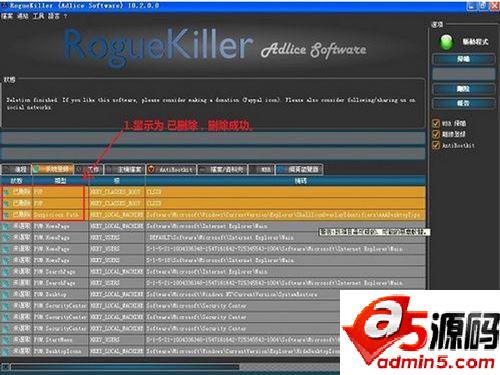Select the Suspicious Path type cell
This screenshot has width=500, height=375.
tap(61, 215)
